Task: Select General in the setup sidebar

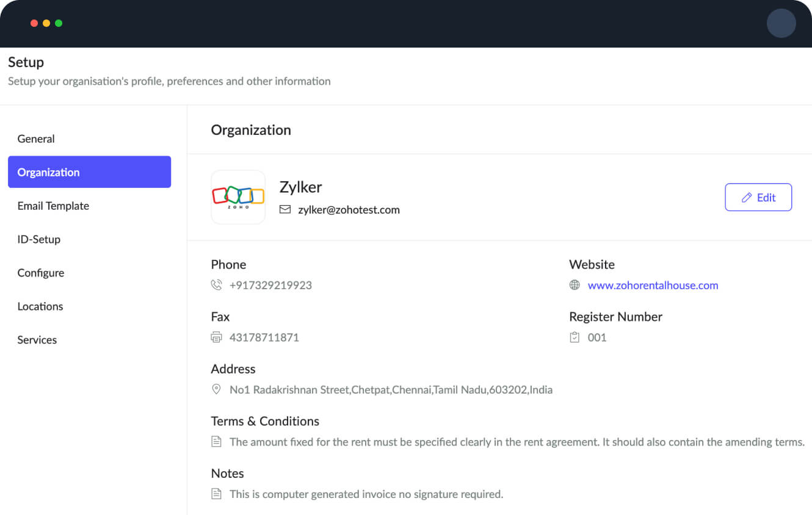Action: [x=36, y=139]
